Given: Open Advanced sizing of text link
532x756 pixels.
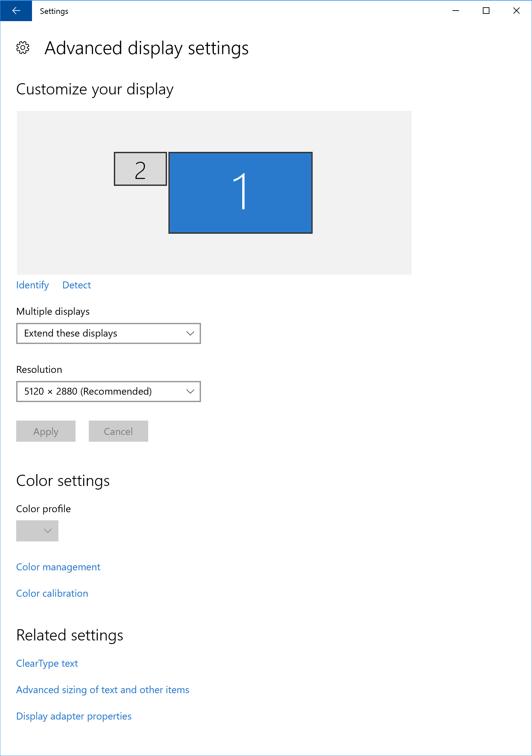Looking at the screenshot, I should [103, 690].
